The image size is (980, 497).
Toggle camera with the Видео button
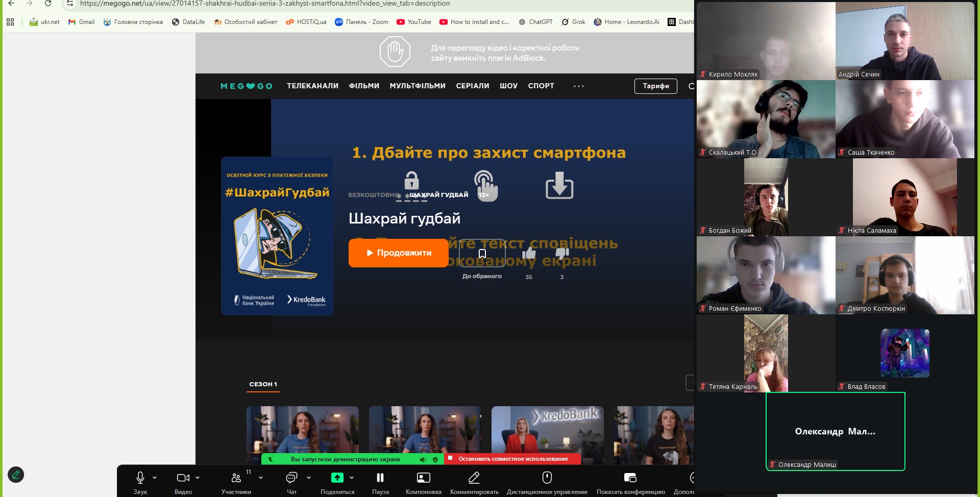183,478
